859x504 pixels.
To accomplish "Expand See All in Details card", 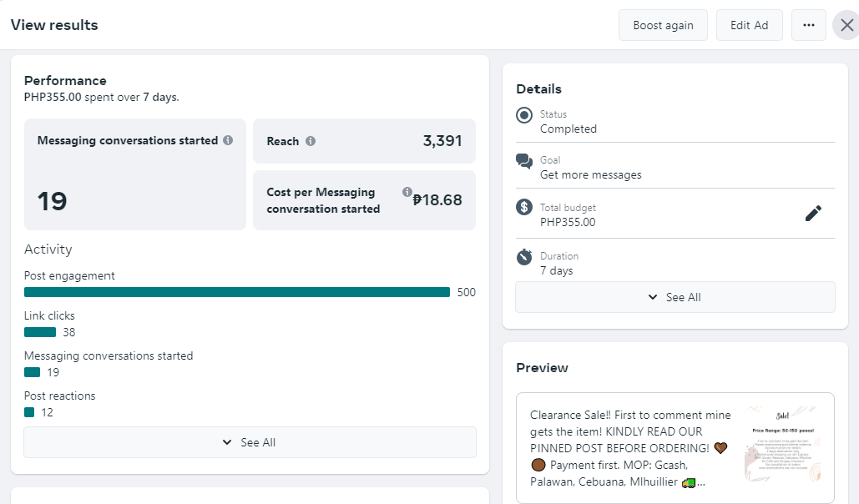I will point(675,297).
